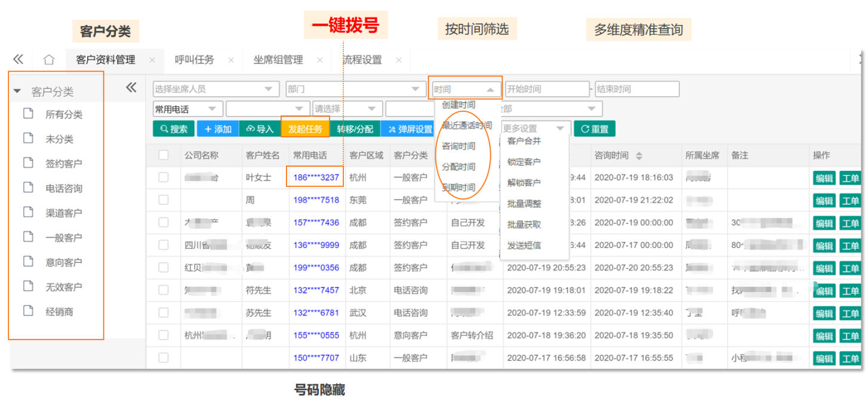Open the 客户资料管理 tab

coord(106,60)
